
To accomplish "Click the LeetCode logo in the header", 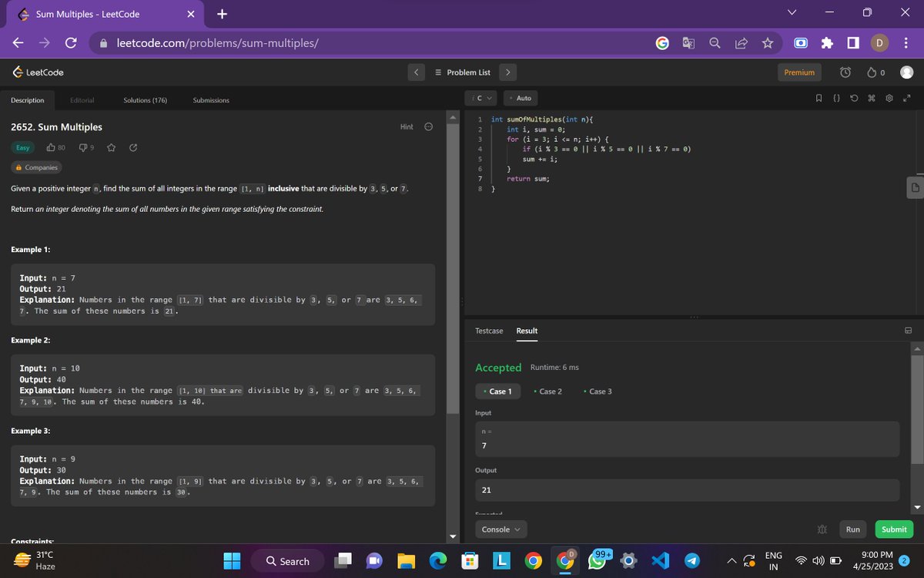I will point(38,72).
